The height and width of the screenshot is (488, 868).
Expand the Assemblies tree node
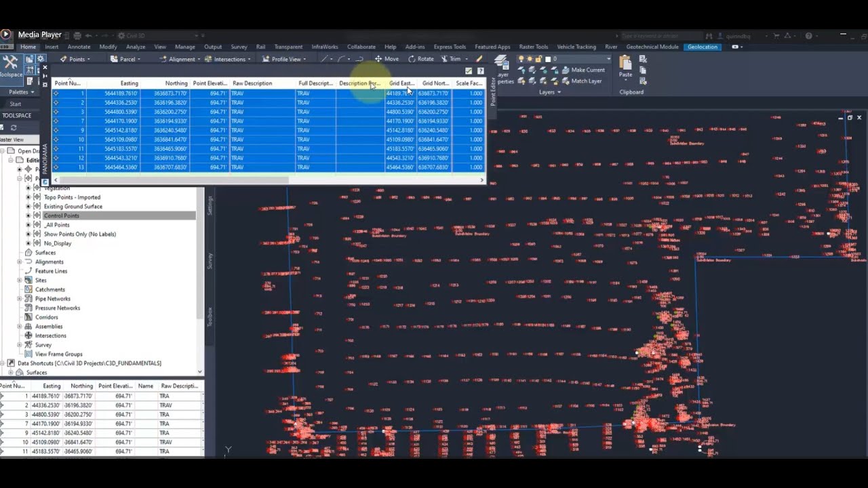coord(20,326)
